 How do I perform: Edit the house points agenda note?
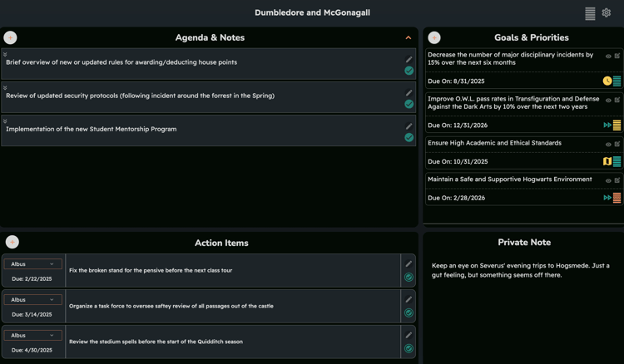[409, 59]
